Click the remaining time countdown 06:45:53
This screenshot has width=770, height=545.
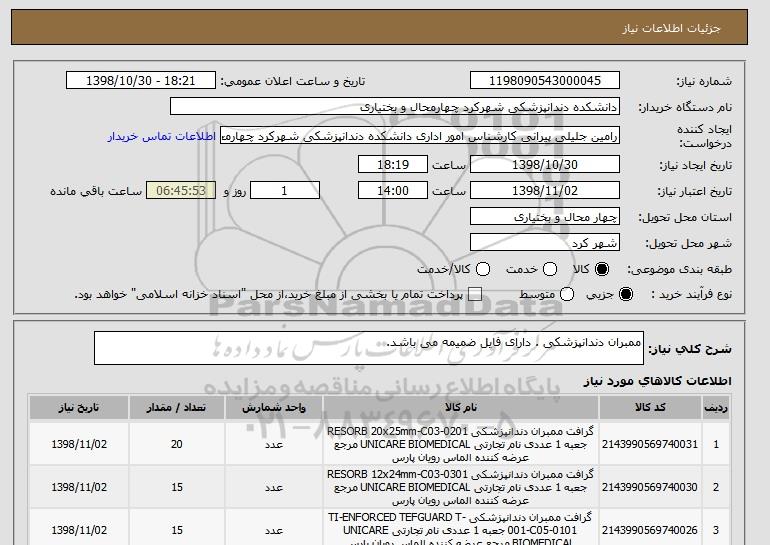181,191
